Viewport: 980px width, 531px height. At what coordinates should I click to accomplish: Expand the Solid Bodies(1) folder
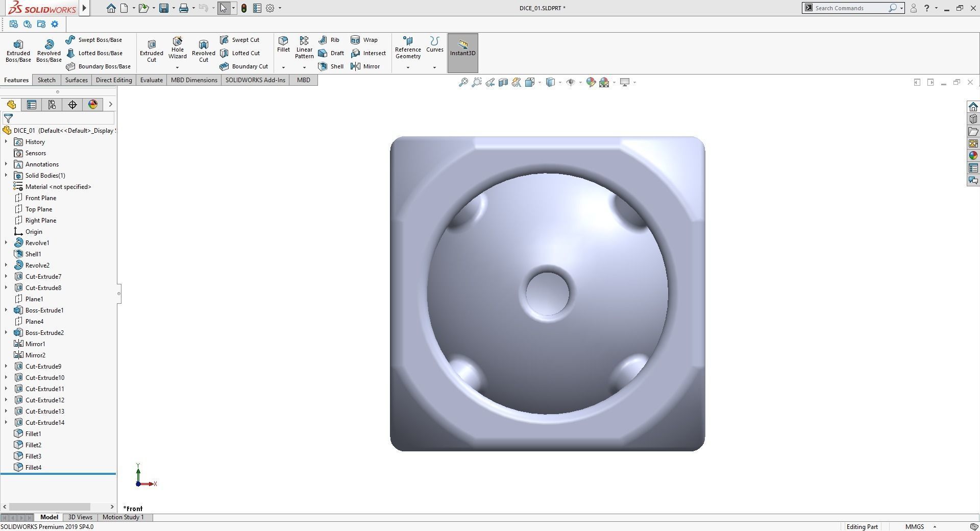pyautogui.click(x=6, y=176)
